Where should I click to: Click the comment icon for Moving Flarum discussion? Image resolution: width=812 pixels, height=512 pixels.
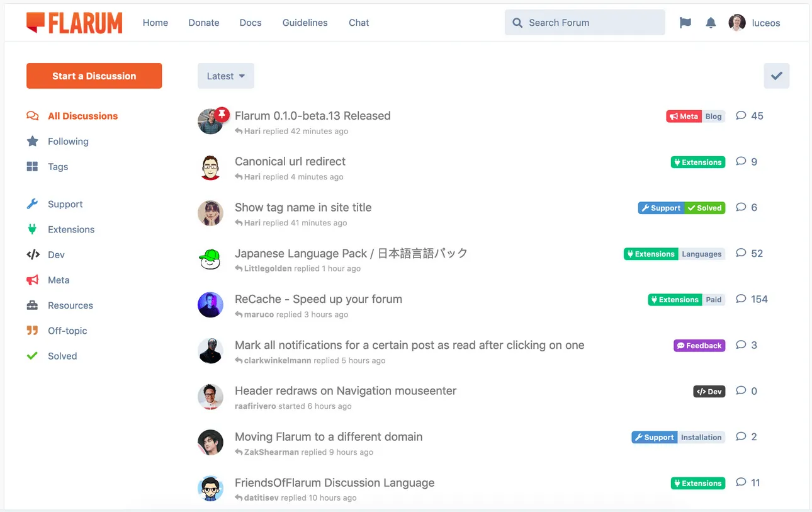[741, 436]
